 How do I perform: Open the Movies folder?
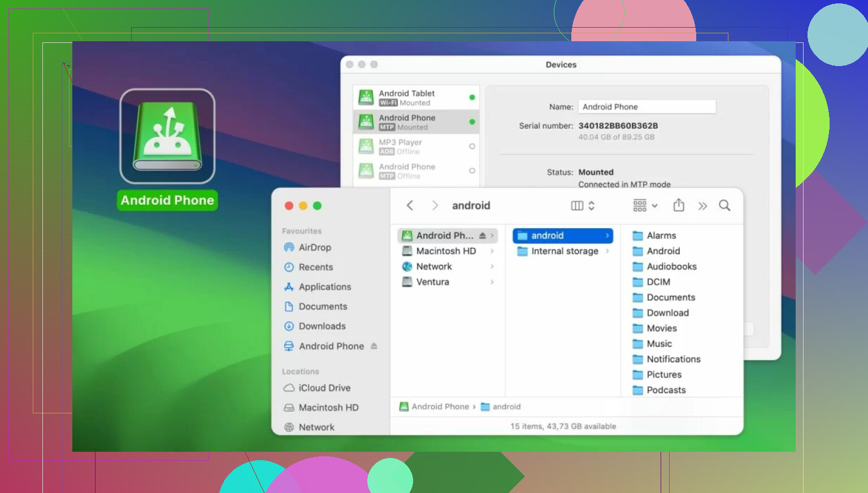pos(654,328)
